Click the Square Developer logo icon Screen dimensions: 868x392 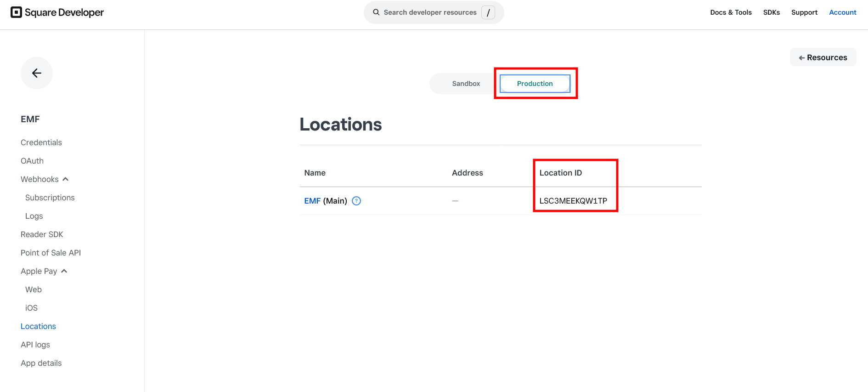tap(17, 12)
